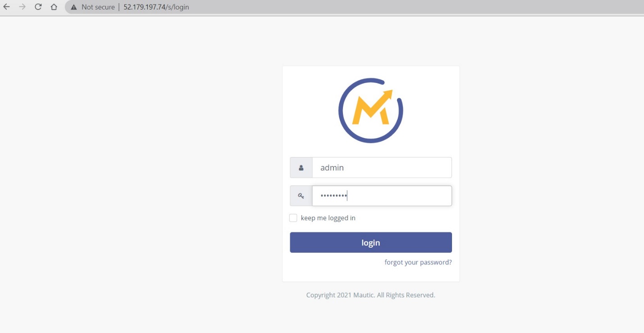Select the URL 52.179.197.74/s/login text
The height and width of the screenshot is (333, 644).
(156, 7)
